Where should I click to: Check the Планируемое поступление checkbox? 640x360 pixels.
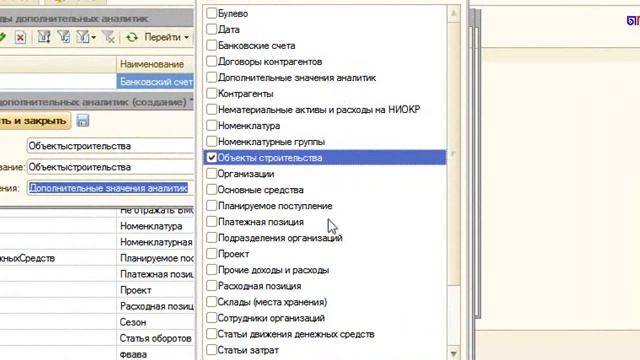pyautogui.click(x=211, y=206)
